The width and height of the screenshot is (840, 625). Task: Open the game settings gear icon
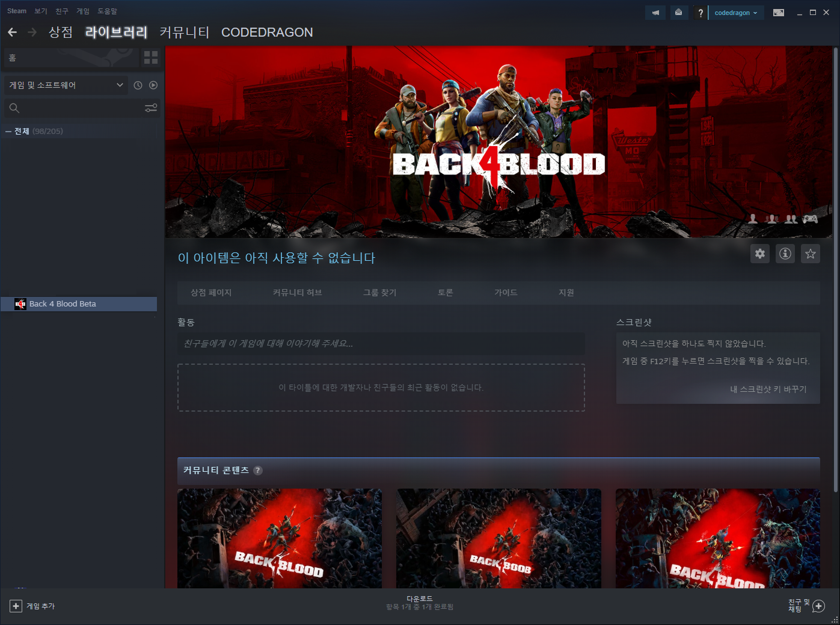[760, 254]
